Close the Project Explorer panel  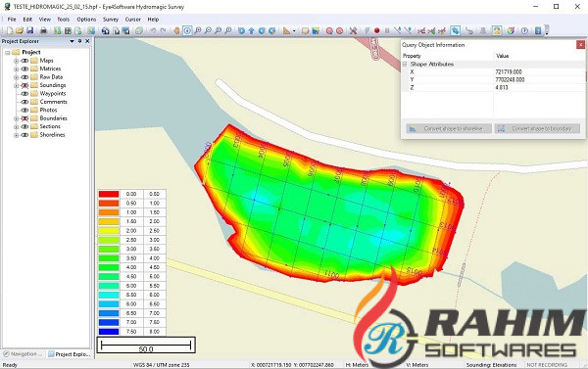click(x=87, y=41)
